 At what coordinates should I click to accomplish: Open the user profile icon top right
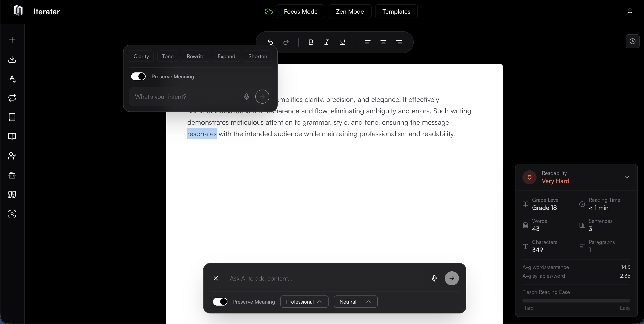click(x=630, y=11)
